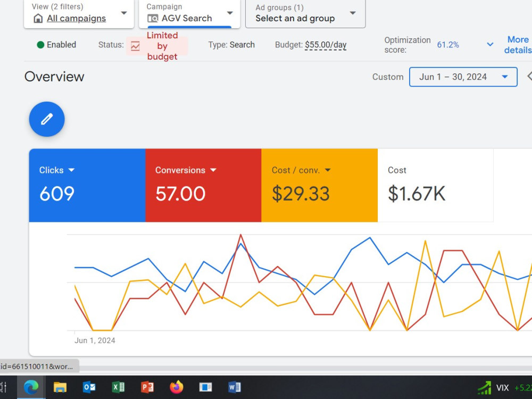The width and height of the screenshot is (532, 399).
Task: Click the previous date range arrow
Action: click(x=529, y=76)
